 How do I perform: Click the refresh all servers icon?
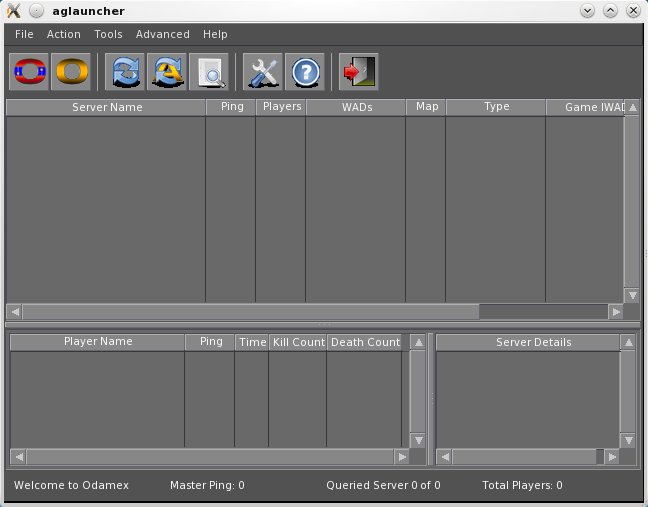[168, 72]
